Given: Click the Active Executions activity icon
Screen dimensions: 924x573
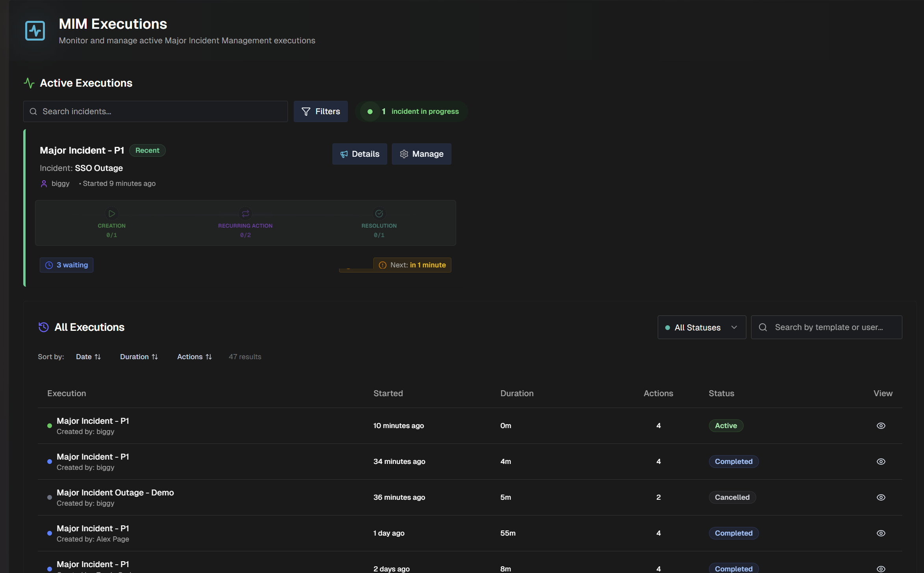Looking at the screenshot, I should (29, 83).
